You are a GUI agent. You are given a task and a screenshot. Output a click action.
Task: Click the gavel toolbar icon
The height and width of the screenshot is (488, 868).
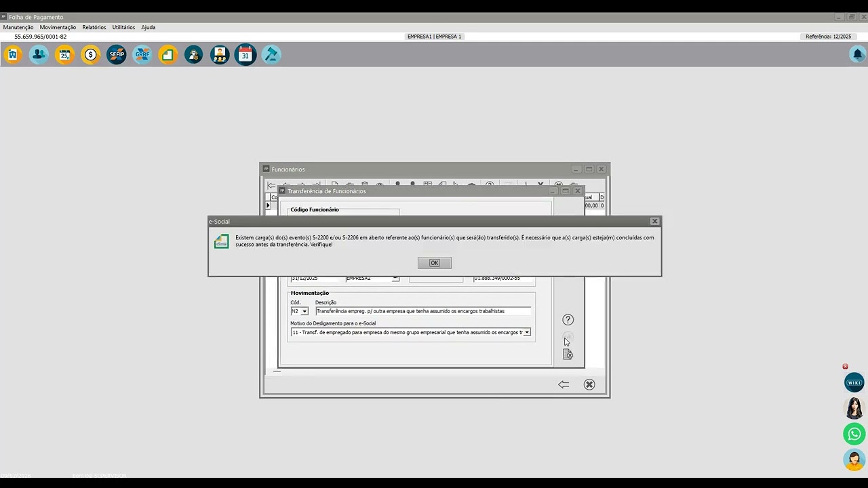(271, 55)
